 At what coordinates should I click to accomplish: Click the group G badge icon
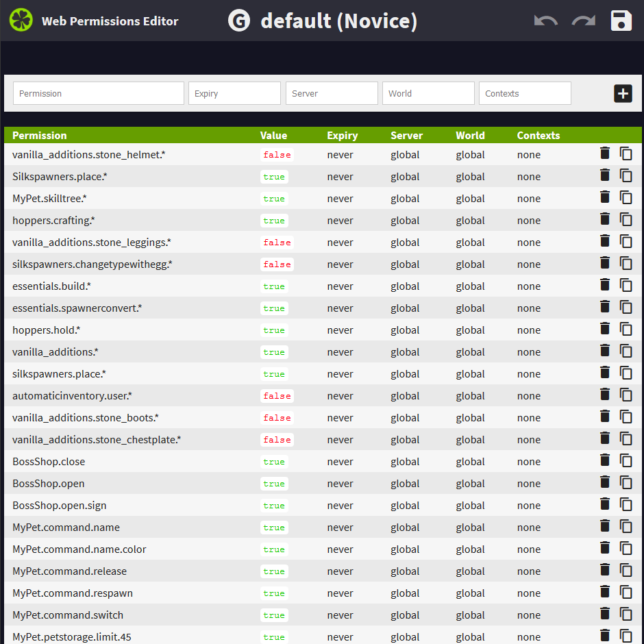[x=239, y=21]
